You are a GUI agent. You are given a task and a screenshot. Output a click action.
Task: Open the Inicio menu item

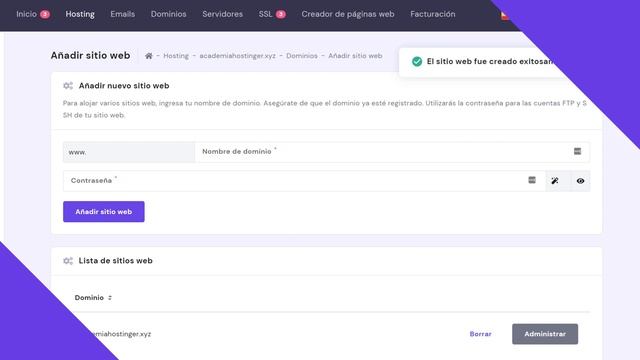tap(27, 14)
